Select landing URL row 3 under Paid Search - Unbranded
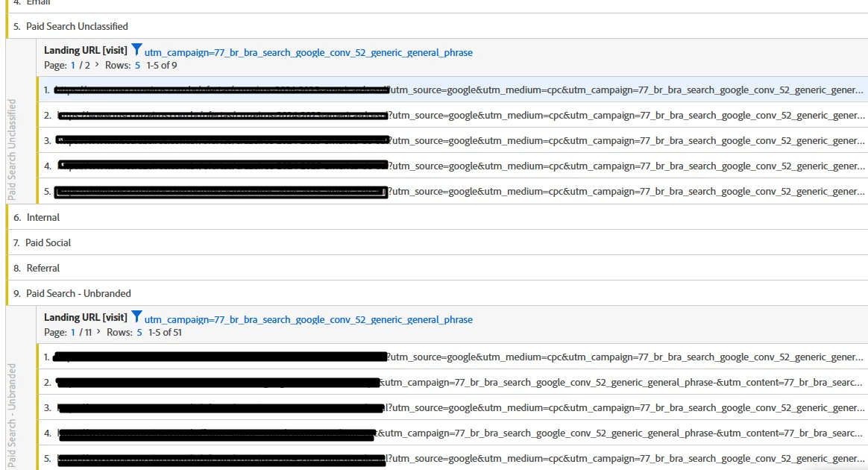Viewport: 868px width, 470px height. point(453,408)
